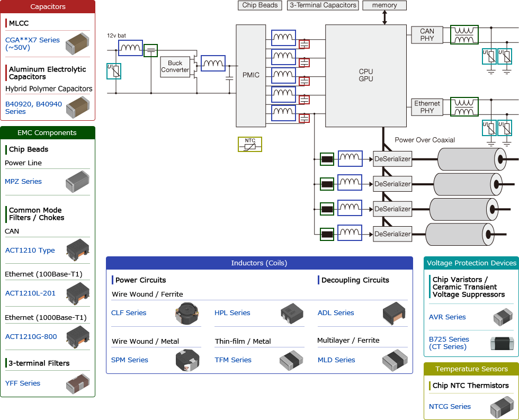Click the 3-Terminal Capacitors label box
Screen dimensions: 519x420
(x=323, y=5)
